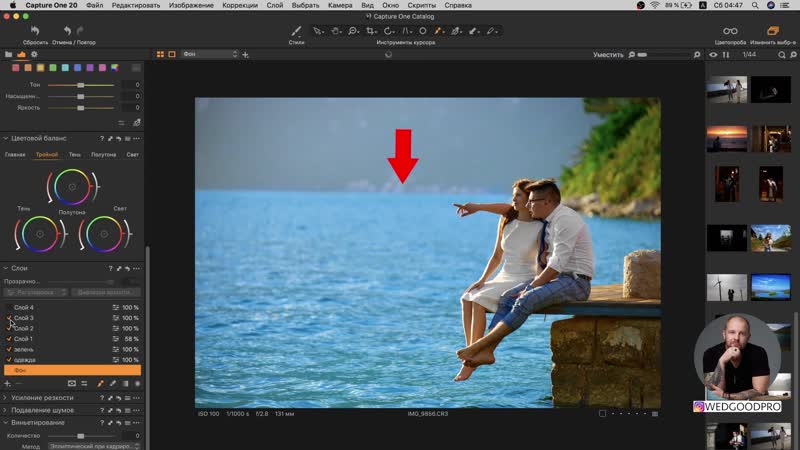The image size is (800, 450).
Task: Select the sunset thumbnail in browser
Action: click(x=727, y=138)
